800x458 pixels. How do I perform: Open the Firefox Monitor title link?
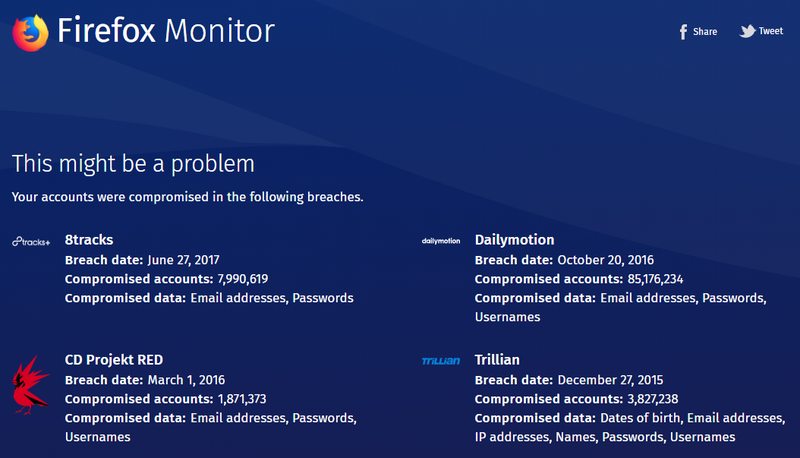pyautogui.click(x=166, y=31)
